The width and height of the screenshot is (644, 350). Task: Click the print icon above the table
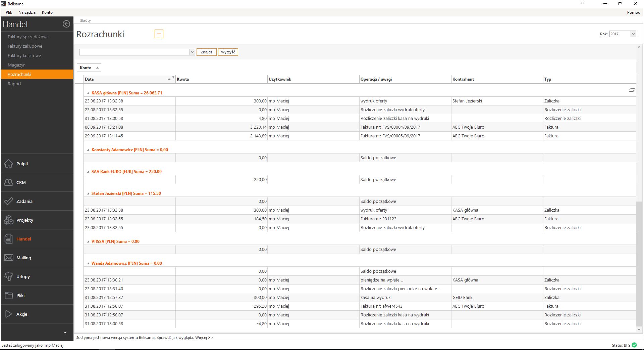[632, 90]
